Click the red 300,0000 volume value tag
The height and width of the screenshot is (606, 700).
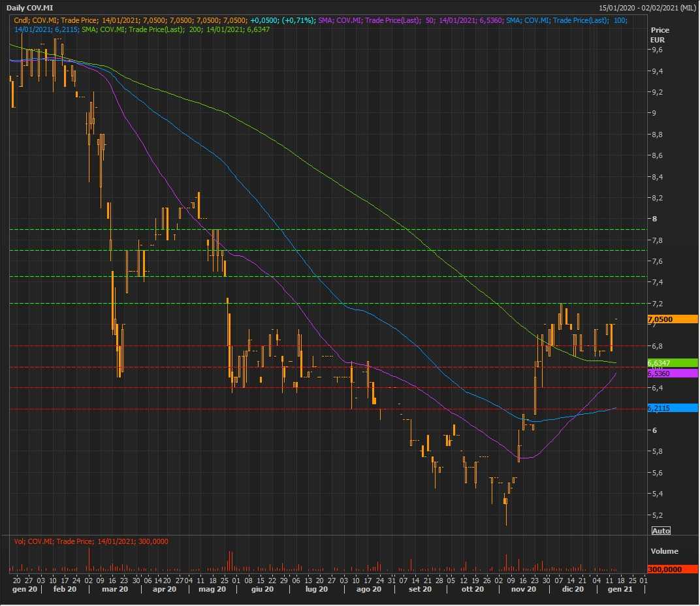pyautogui.click(x=672, y=569)
